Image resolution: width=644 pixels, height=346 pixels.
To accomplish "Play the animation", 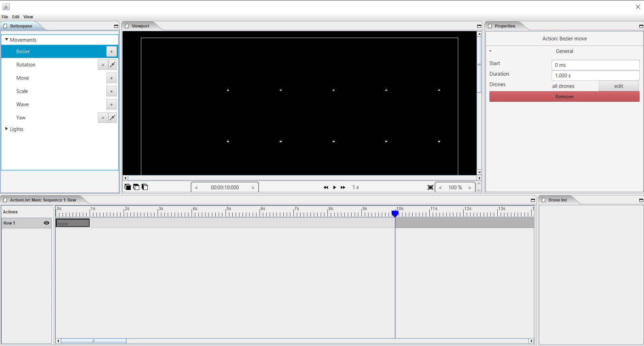I will [335, 187].
